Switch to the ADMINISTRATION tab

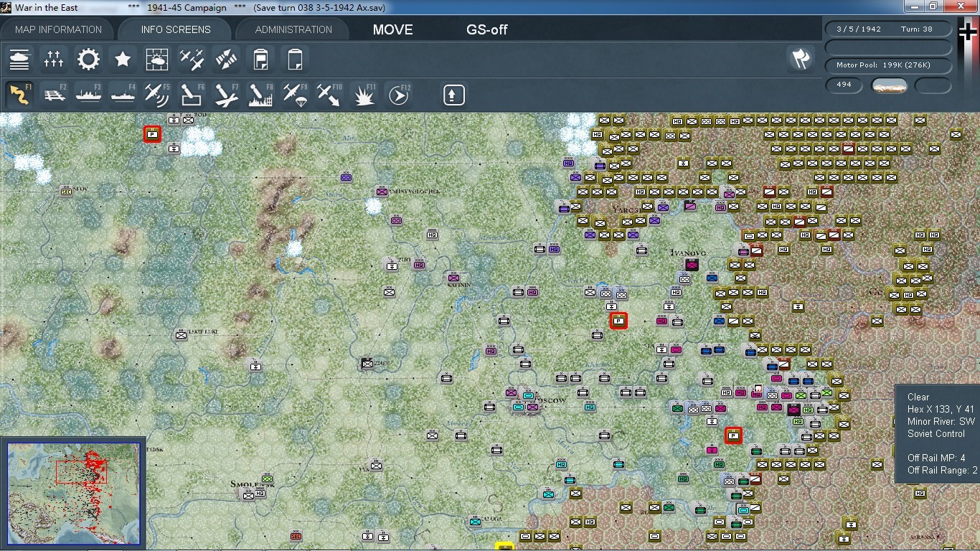[x=293, y=29]
